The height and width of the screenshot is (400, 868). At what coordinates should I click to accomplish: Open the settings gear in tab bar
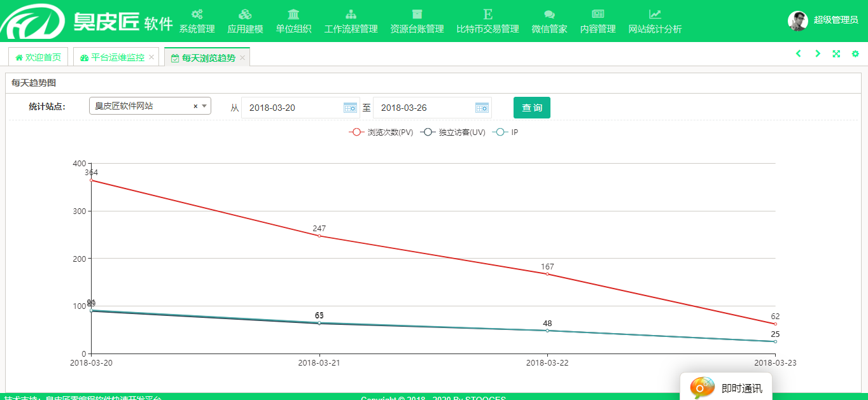[x=855, y=54]
